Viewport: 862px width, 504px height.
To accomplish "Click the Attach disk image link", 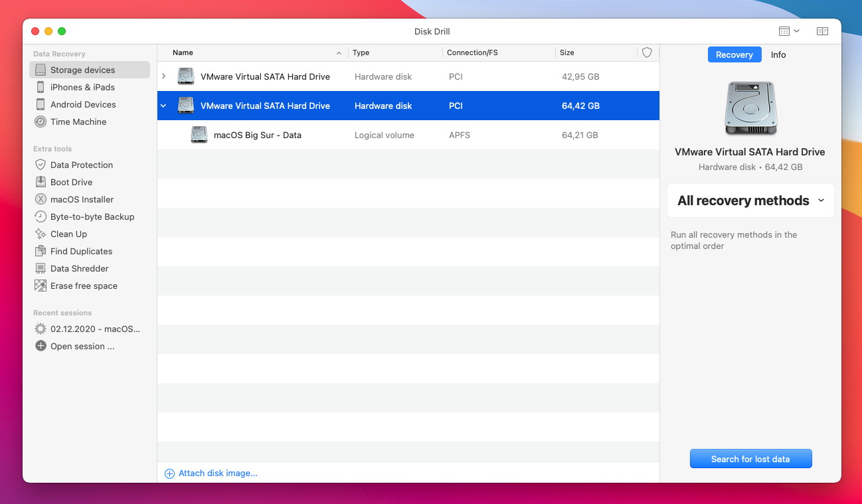I will pyautogui.click(x=218, y=473).
